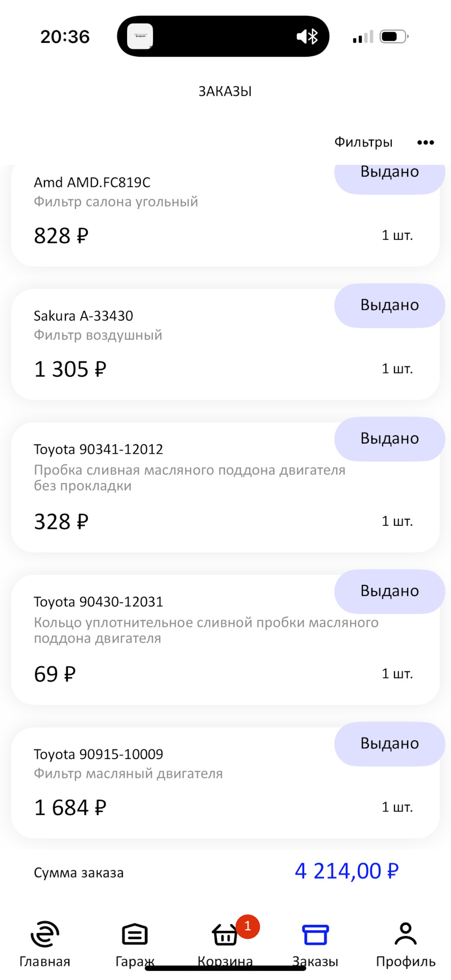This screenshot has height=980, width=451.
Task: Open the Профиль person icon
Action: coord(406,934)
